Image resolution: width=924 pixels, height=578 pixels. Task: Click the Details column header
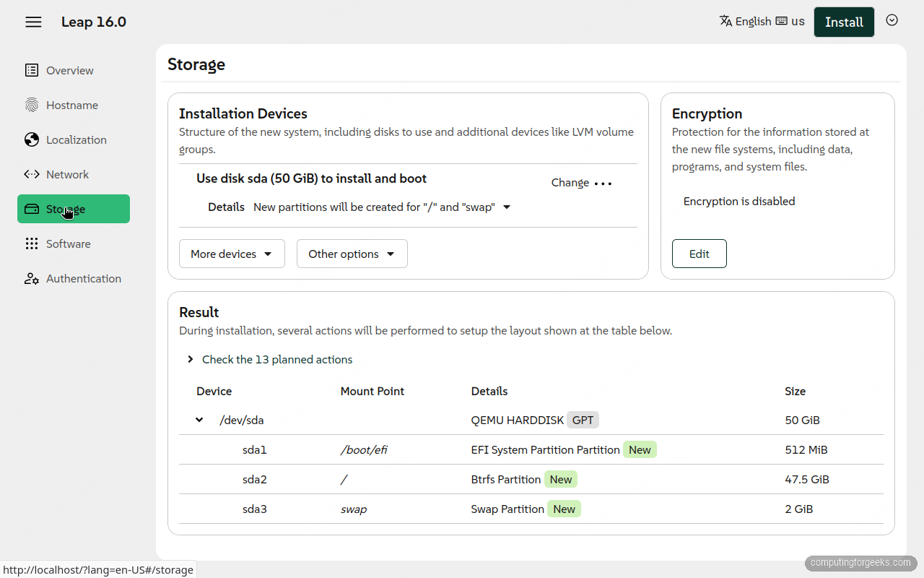489,391
